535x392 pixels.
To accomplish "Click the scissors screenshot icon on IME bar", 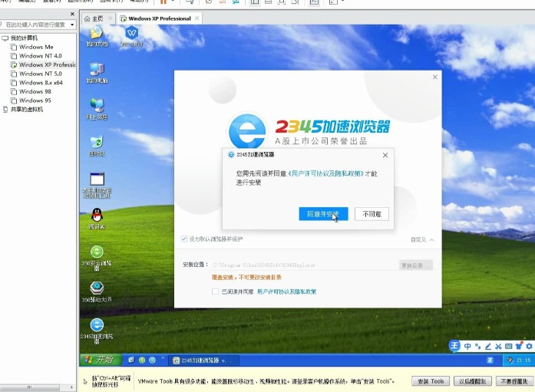I will click(498, 346).
